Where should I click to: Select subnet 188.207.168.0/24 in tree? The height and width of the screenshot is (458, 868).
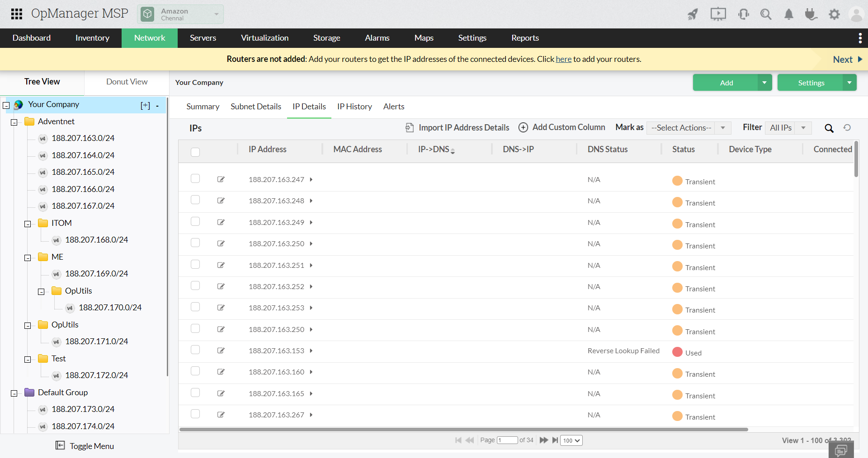pos(96,240)
